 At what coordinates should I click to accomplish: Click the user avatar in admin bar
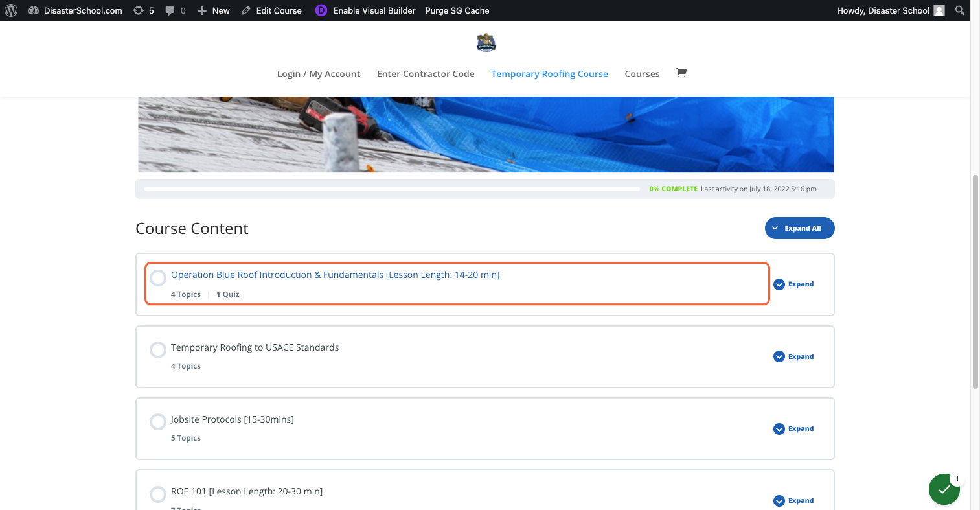click(x=939, y=10)
